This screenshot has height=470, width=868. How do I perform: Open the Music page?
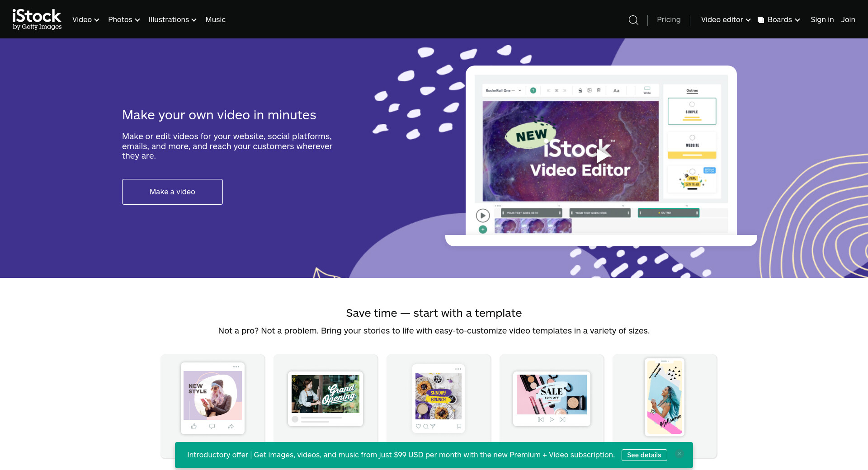tap(215, 20)
